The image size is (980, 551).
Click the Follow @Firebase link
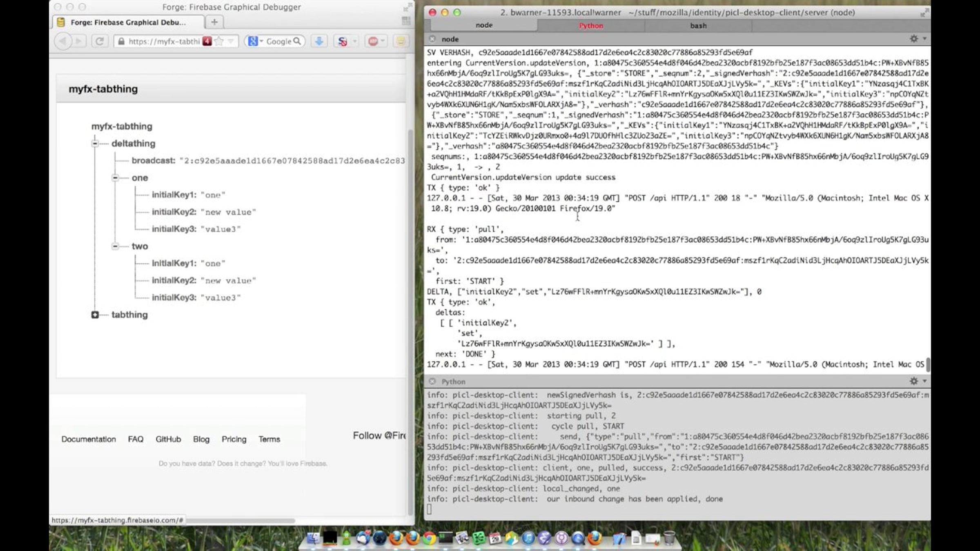pos(379,436)
